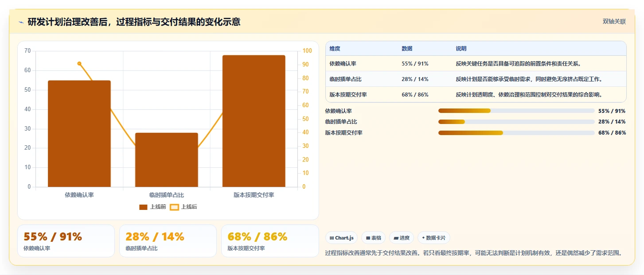The height and width of the screenshot is (275, 644).
Task: Open the 68% / 86% data card
Action: [270, 241]
